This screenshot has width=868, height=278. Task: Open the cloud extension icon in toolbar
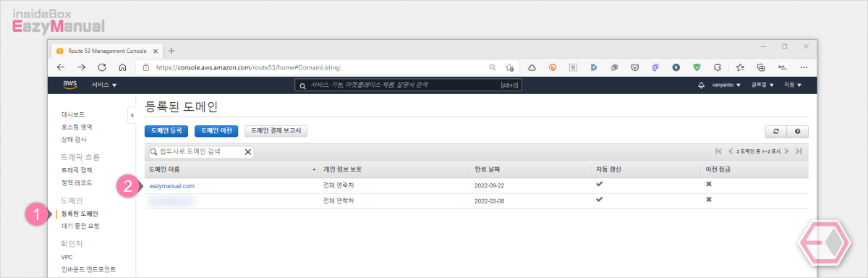tap(532, 67)
